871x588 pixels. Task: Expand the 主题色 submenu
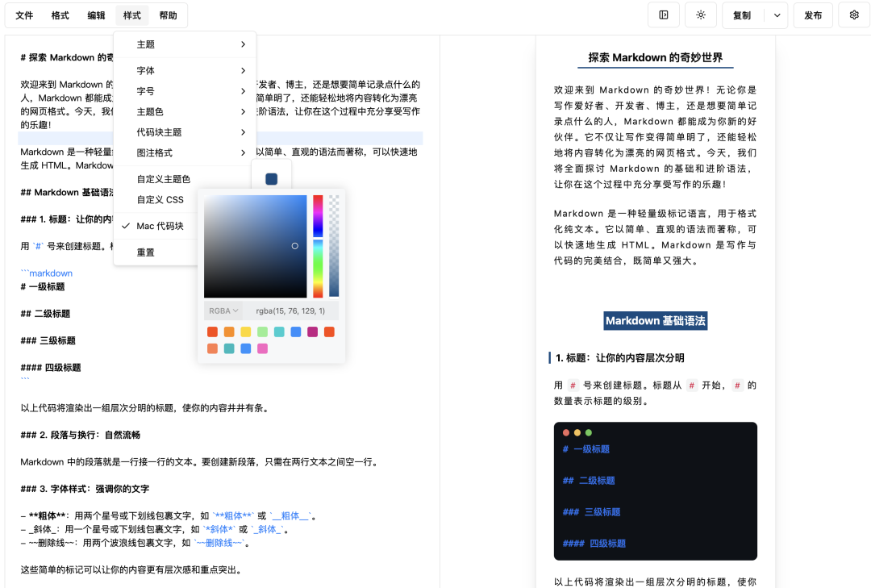click(x=185, y=112)
